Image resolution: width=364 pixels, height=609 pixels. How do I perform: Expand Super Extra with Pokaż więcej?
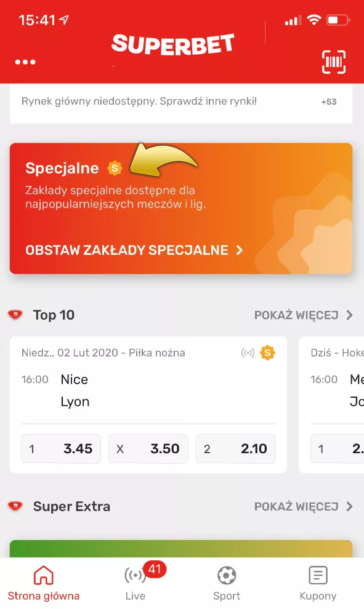point(304,506)
